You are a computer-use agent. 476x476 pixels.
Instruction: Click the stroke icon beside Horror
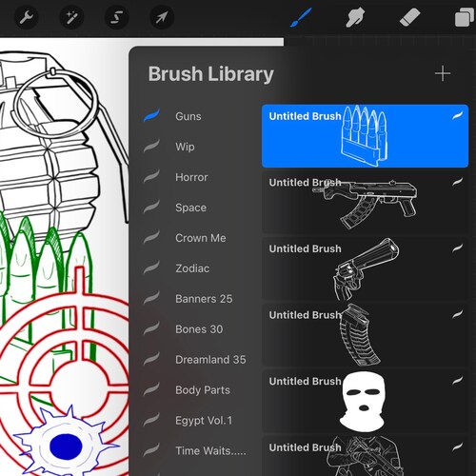coord(151,176)
